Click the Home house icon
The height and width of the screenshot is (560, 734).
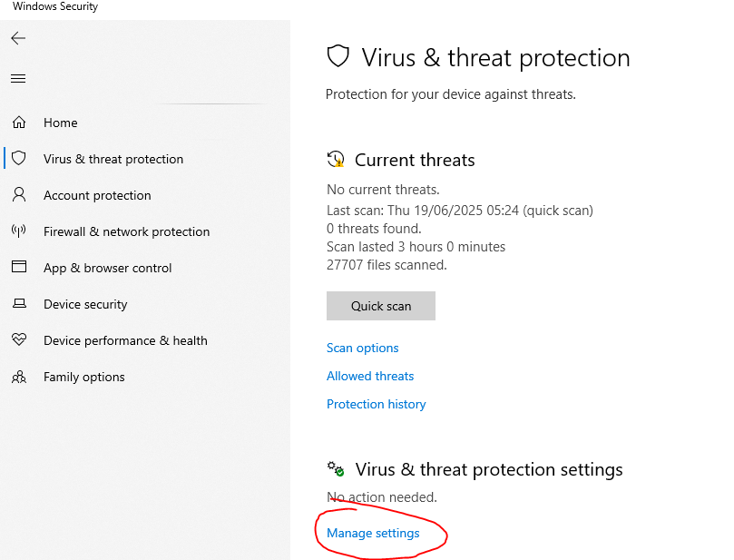[19, 123]
